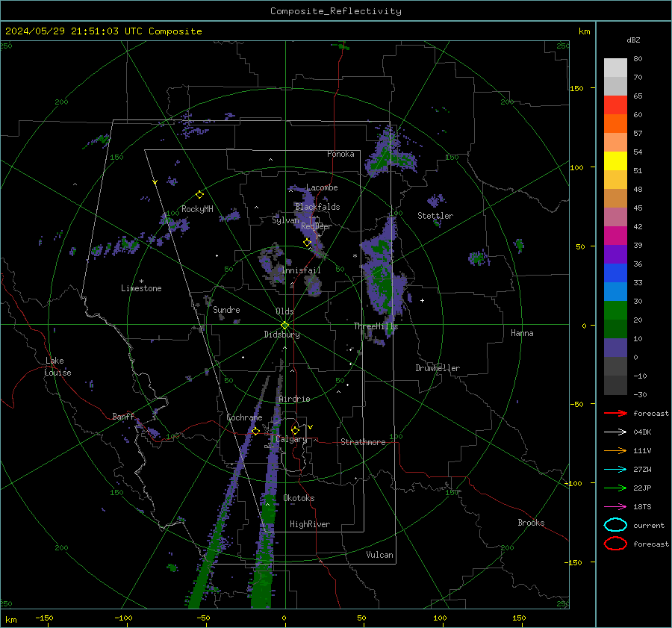This screenshot has height=628, width=672.
Task: Click the bright yellow 54 dBZ swatch
Action: tap(615, 161)
